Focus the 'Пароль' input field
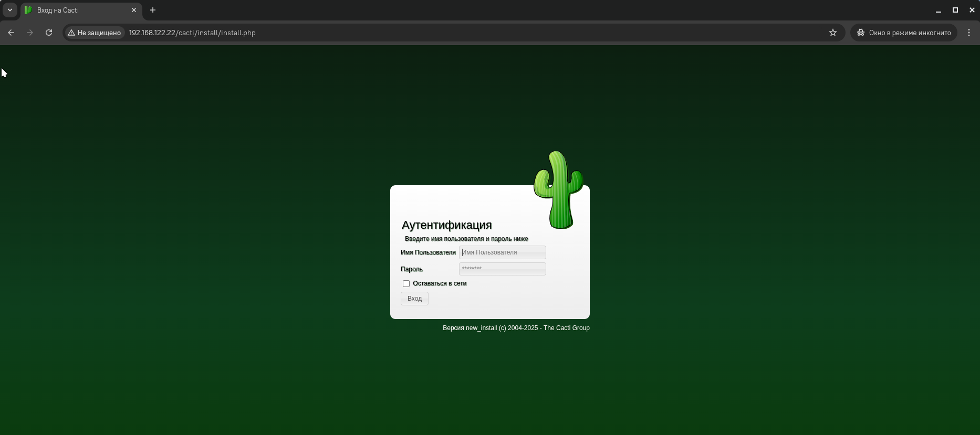Viewport: 980px width, 435px height. click(x=503, y=269)
